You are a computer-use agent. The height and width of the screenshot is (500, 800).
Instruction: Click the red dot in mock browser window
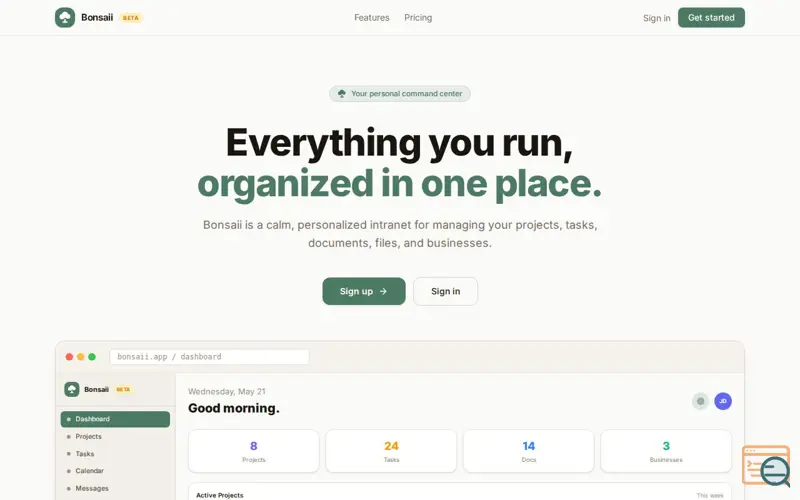pyautogui.click(x=69, y=357)
